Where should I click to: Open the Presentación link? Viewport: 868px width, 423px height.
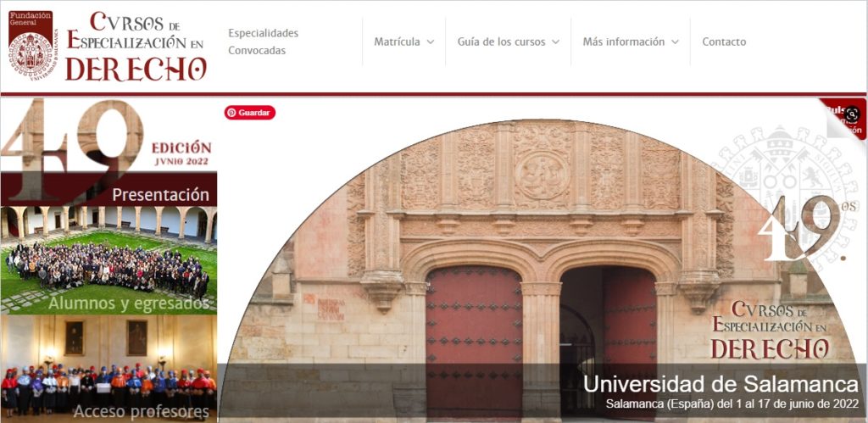160,195
